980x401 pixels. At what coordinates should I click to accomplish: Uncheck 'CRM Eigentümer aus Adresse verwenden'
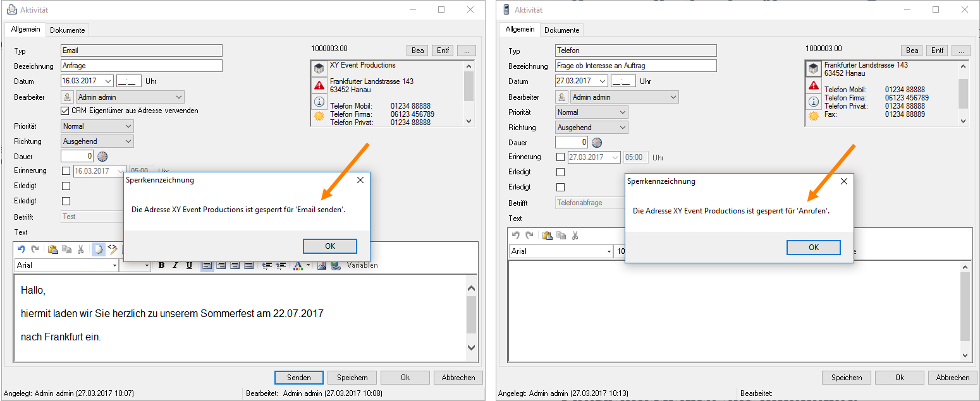[66, 111]
